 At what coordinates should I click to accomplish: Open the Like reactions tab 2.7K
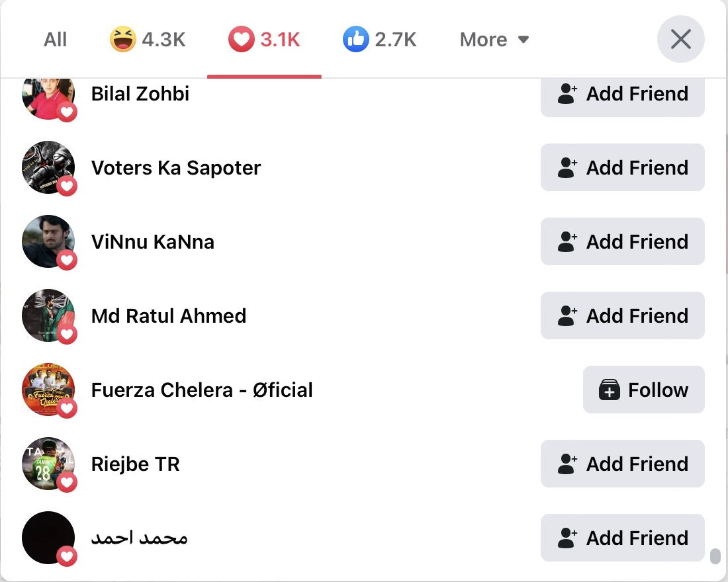(379, 40)
